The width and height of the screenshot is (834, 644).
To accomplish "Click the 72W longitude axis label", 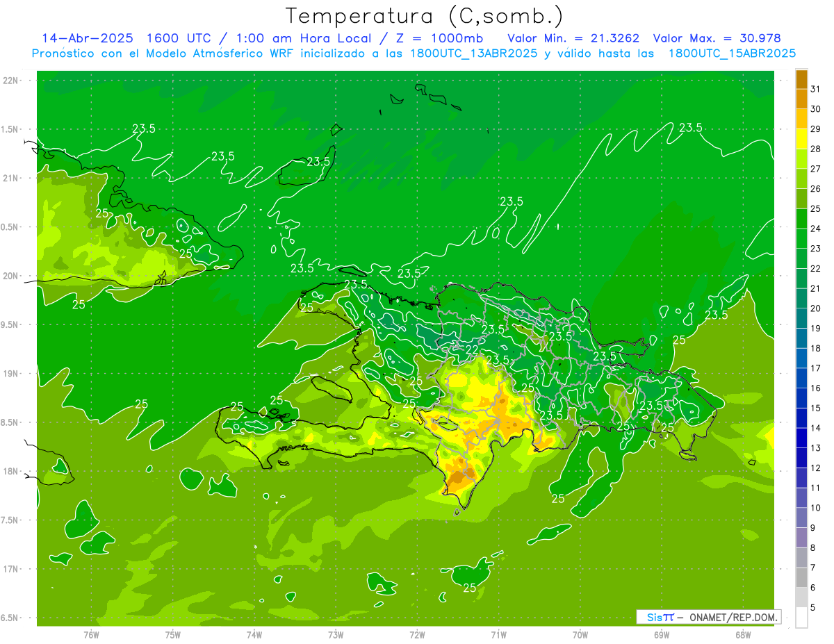I will click(x=417, y=634).
